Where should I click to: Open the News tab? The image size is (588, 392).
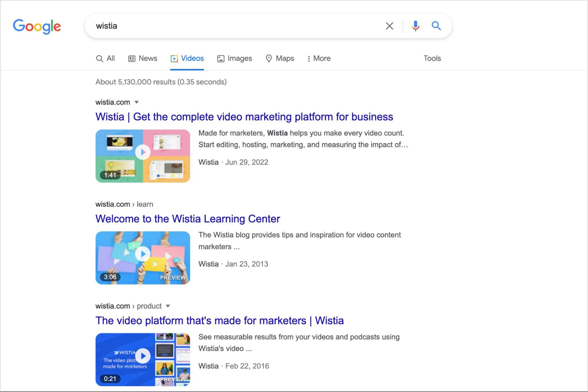[143, 58]
